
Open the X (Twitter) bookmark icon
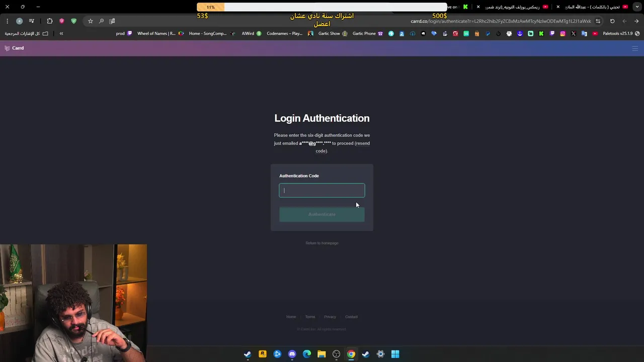(573, 34)
